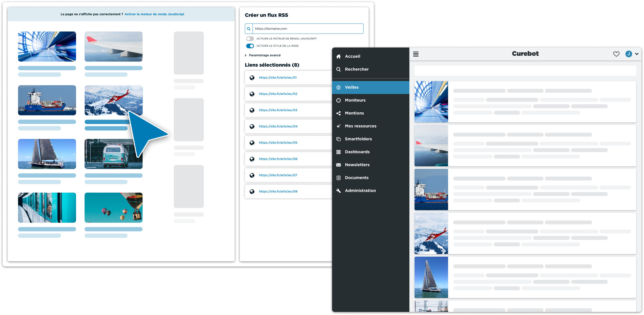
Task: Open Newsletters in the sidebar
Action: (371, 165)
